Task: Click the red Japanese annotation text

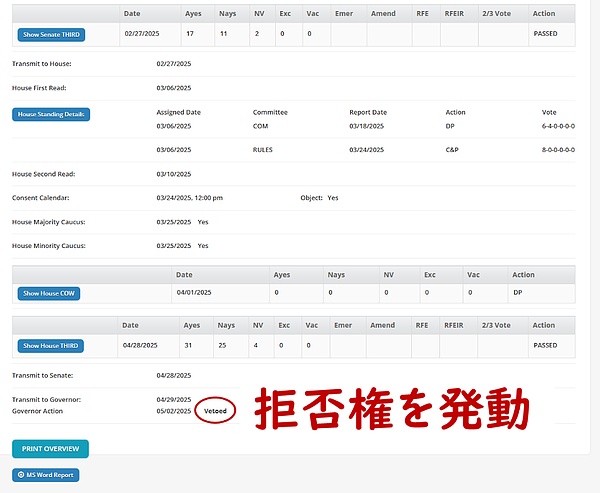Action: click(x=390, y=410)
